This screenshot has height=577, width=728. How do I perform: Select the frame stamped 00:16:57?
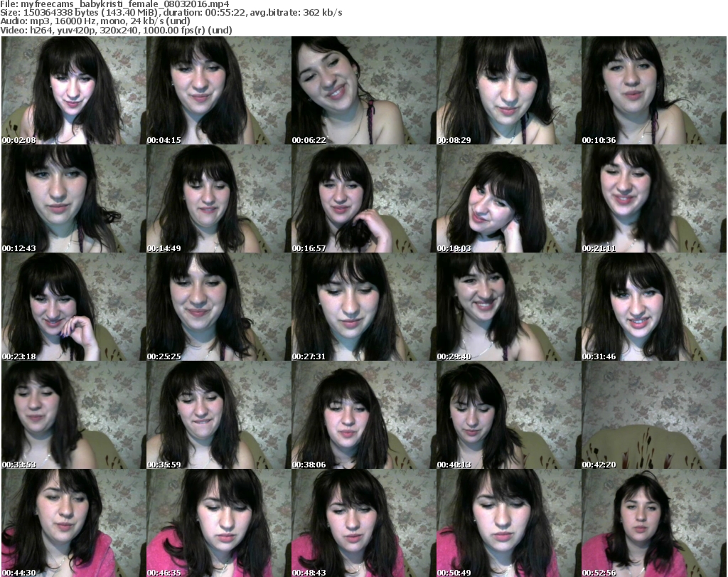click(363, 198)
